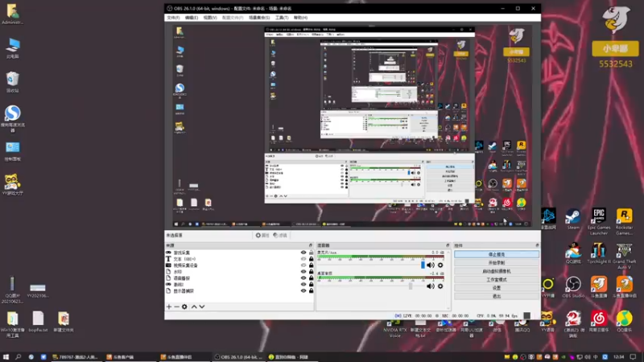Open the 文件(F) menu
644x362 pixels.
173,18
